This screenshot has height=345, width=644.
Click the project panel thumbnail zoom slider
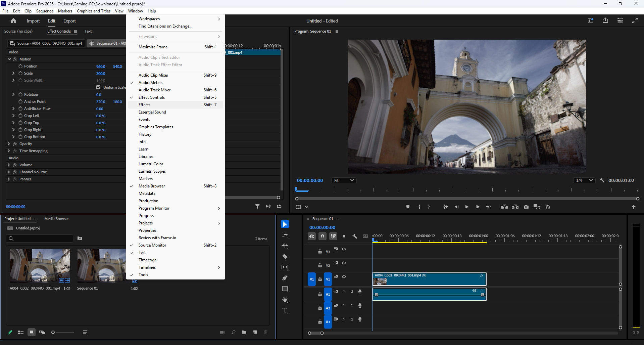click(x=53, y=332)
